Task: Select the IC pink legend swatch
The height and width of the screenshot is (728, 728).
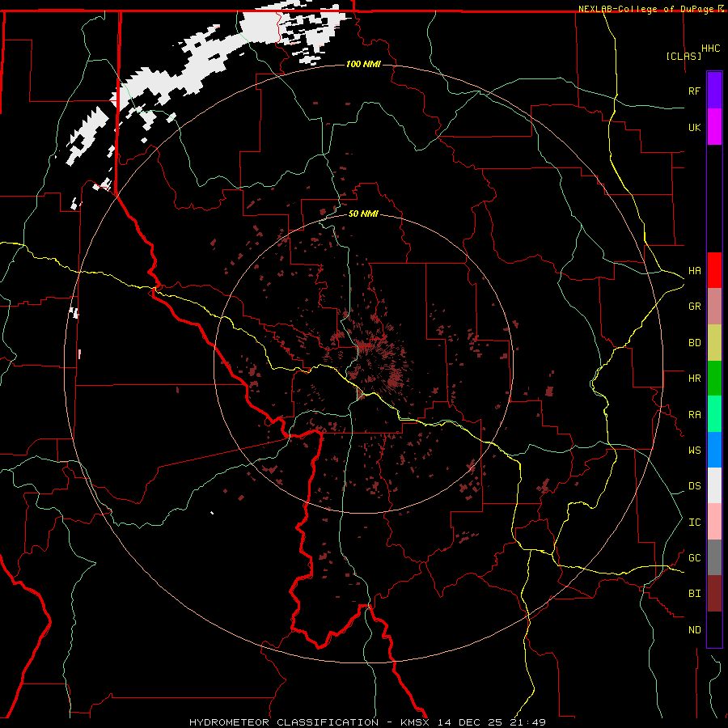Action: point(714,522)
